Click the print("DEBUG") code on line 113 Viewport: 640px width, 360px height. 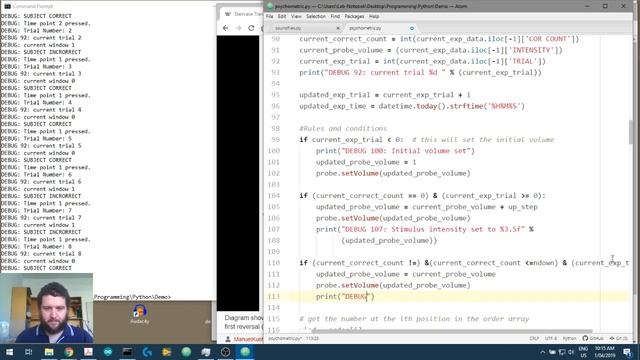[x=345, y=296]
